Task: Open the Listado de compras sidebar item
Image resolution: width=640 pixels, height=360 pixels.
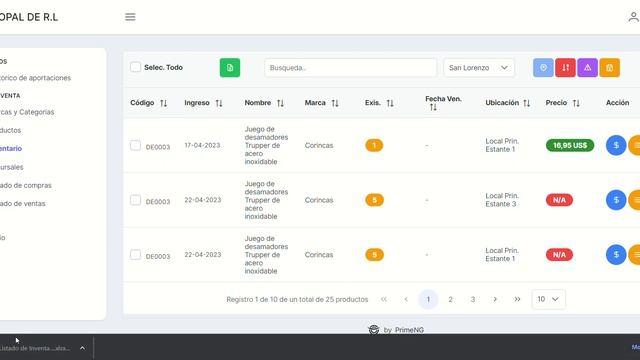Action: coord(26,185)
